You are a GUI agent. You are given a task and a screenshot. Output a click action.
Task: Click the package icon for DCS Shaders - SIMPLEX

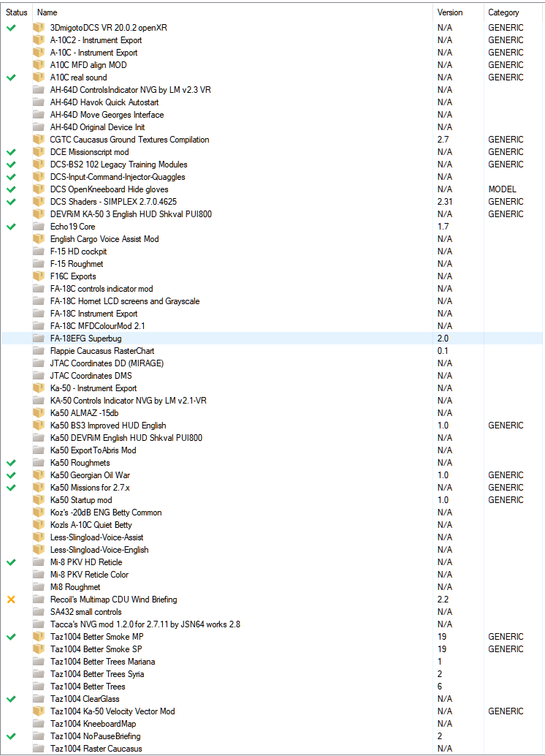pyautogui.click(x=39, y=202)
